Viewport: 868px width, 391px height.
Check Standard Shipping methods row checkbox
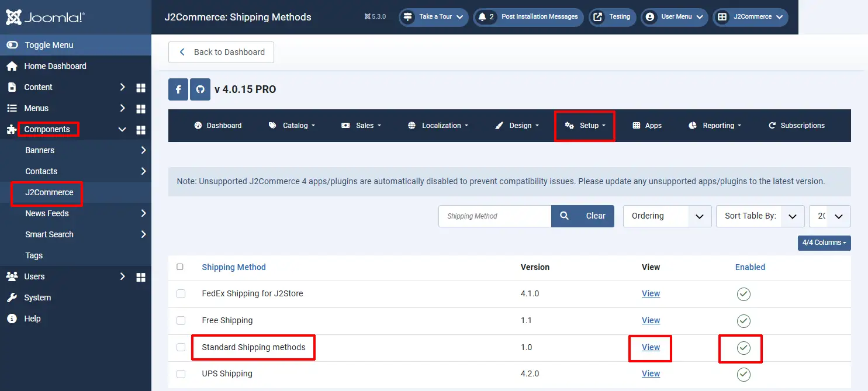181,347
